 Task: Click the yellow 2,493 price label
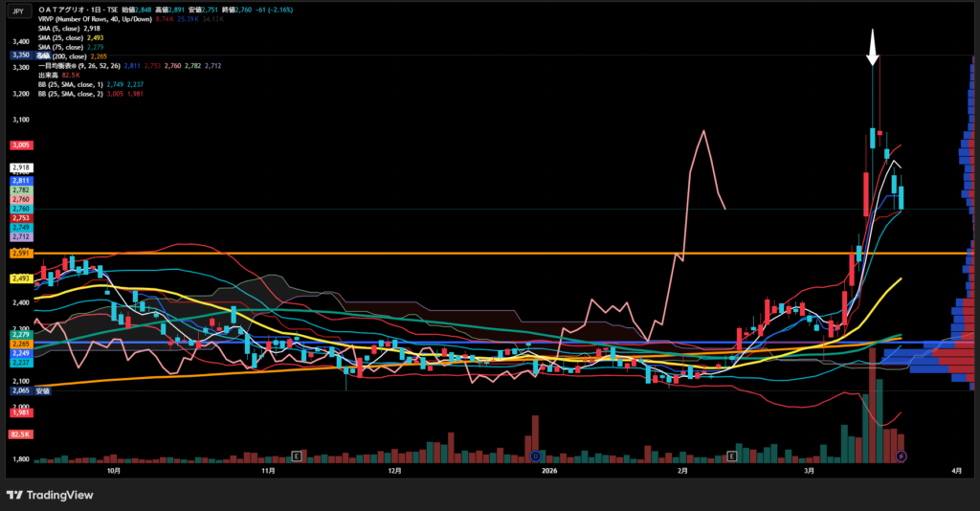pos(20,279)
